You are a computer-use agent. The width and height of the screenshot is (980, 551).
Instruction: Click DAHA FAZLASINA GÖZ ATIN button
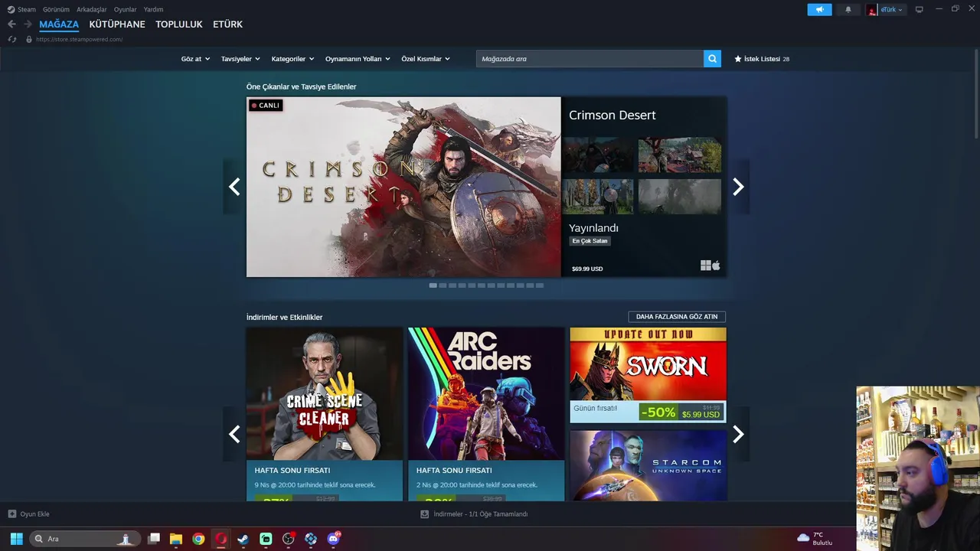[x=677, y=317]
